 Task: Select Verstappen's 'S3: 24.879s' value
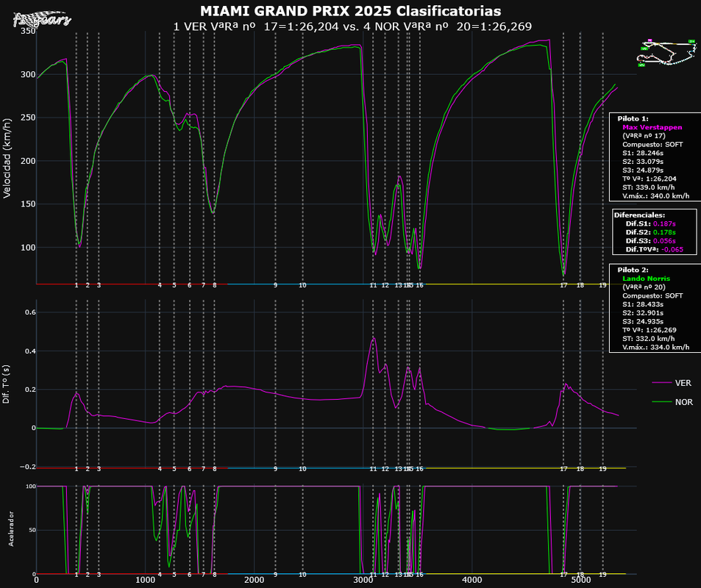click(x=643, y=170)
